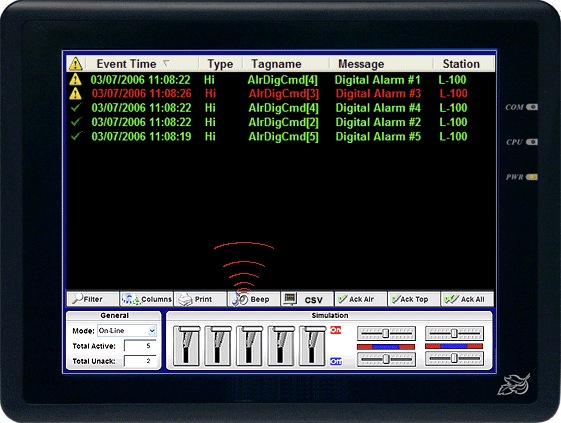Select tagname AlrDigCmd[5]
Viewport: 561px width, 423px height.
click(284, 137)
